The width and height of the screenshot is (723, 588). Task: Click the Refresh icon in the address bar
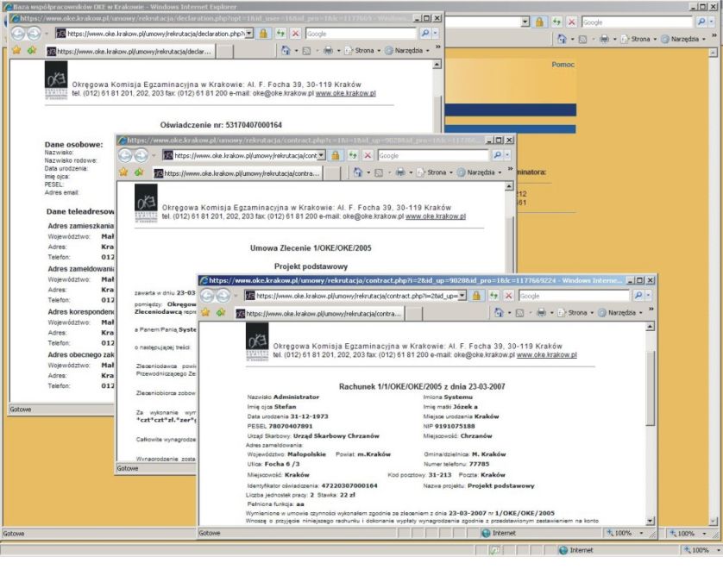(494, 294)
